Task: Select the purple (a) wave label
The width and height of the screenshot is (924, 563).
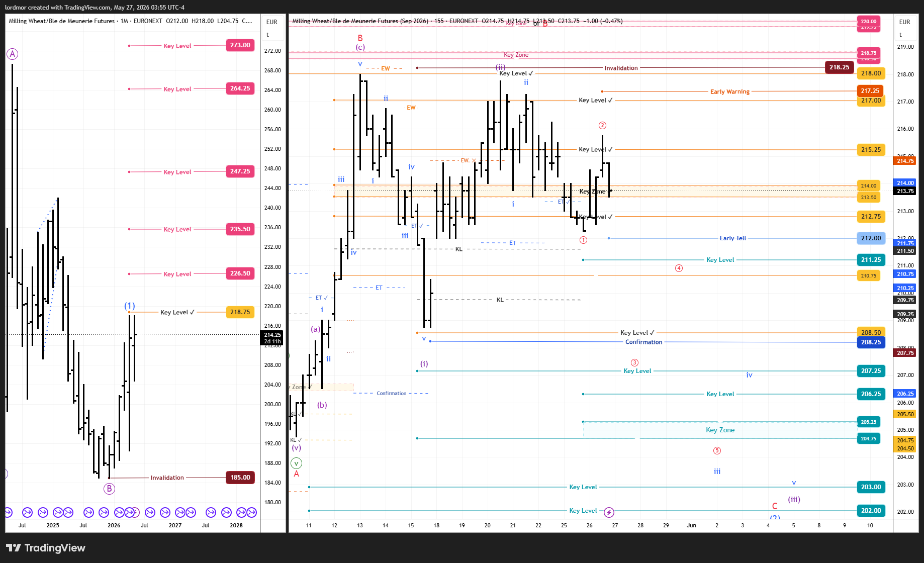Action: coord(315,329)
